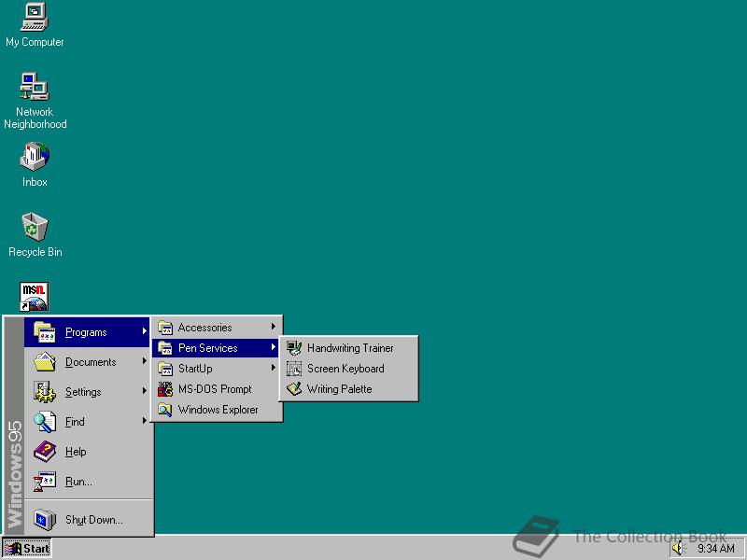The image size is (747, 560).
Task: Select Shut Down... label in Start menu
Action: coord(94,520)
